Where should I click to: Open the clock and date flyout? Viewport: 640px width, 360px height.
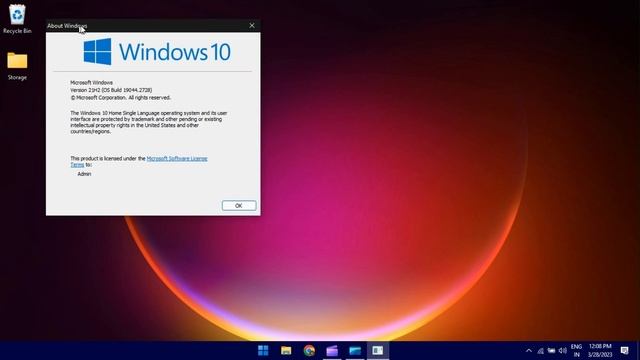600,351
